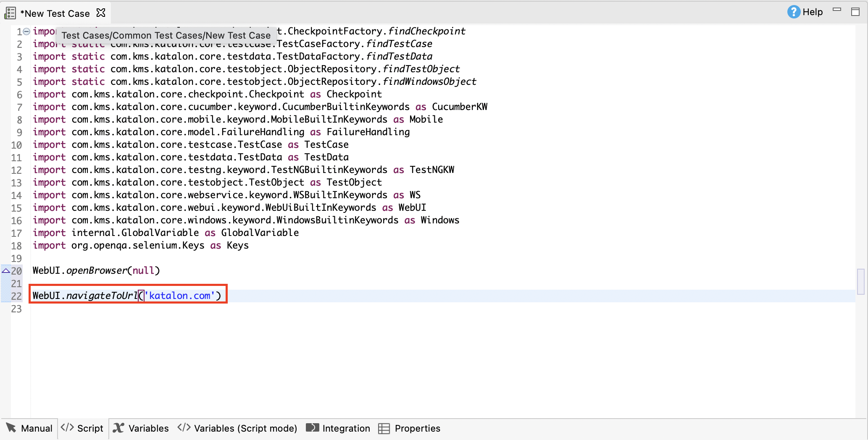Viewport: 868px width, 440px height.
Task: Click the Integration panel icon
Action: coord(312,428)
